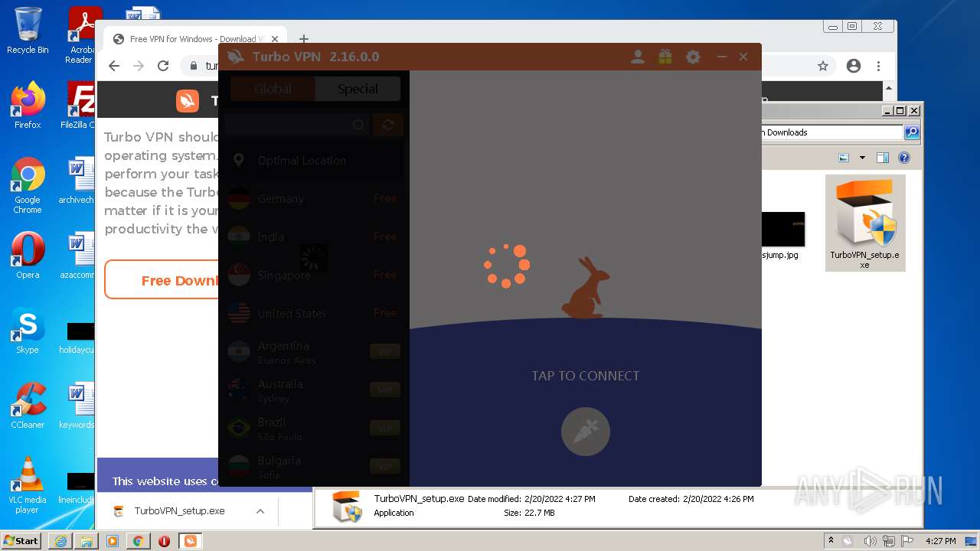Click Internet Explorer in the taskbar
Image resolution: width=980 pixels, height=551 pixels.
click(60, 540)
